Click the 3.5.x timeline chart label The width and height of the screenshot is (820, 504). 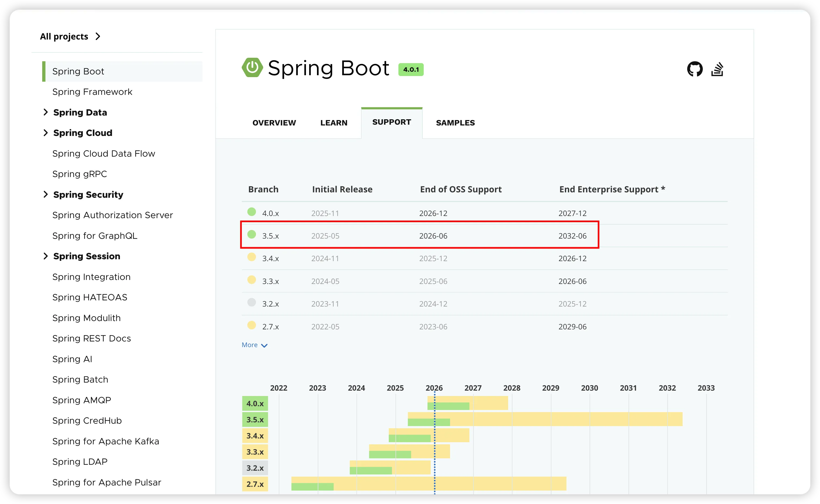[x=255, y=420]
